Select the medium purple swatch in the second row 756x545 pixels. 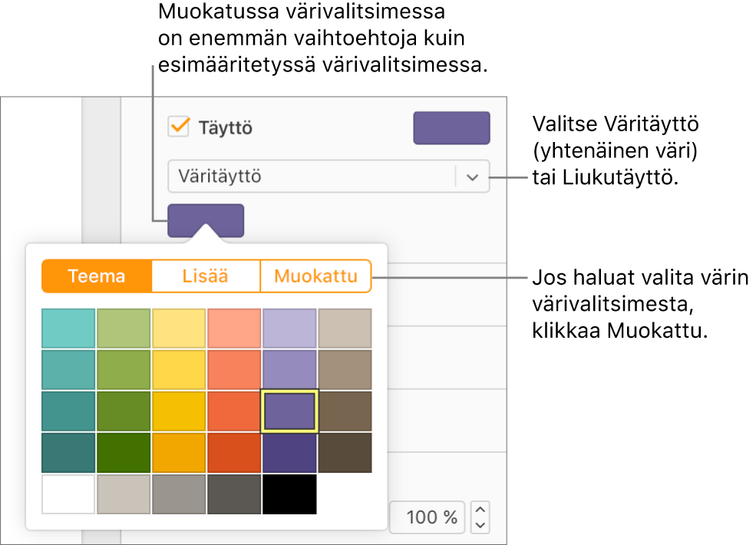coord(289,370)
